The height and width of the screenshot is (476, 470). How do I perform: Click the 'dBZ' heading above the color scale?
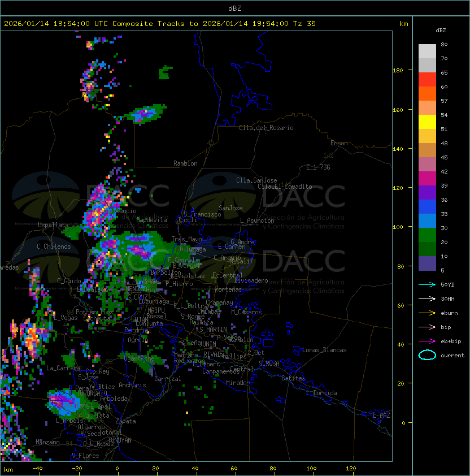click(441, 31)
